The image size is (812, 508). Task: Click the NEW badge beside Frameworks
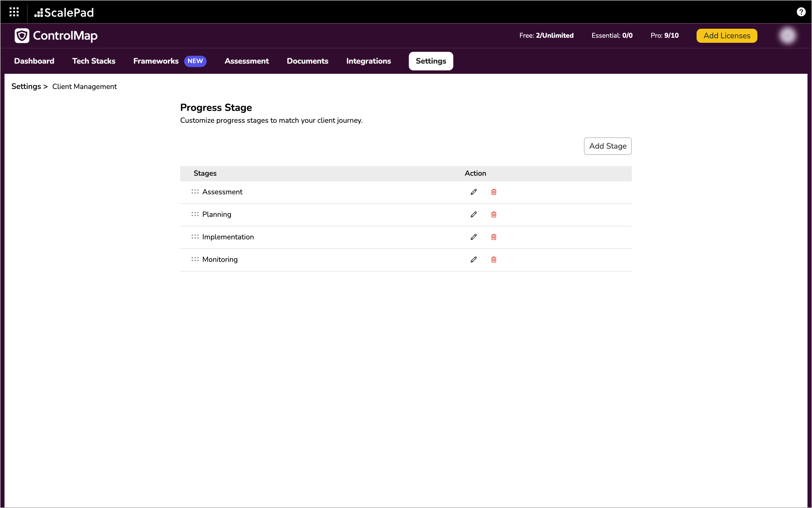click(195, 61)
